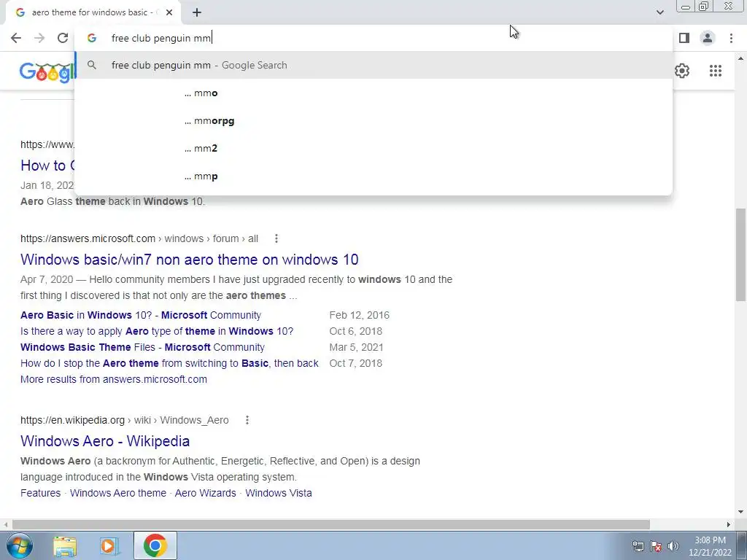747x560 pixels.
Task: Open options dots next to en.wikipedia.org URL
Action: (x=247, y=420)
